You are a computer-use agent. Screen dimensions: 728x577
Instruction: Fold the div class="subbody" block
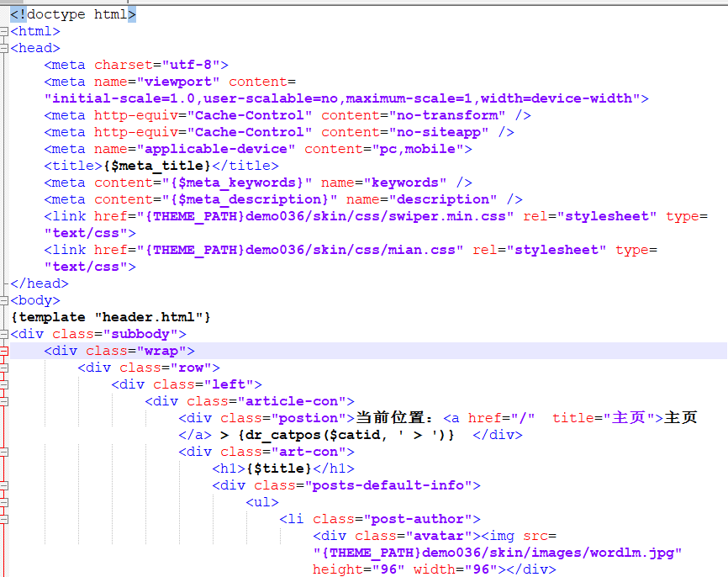pyautogui.click(x=4, y=334)
